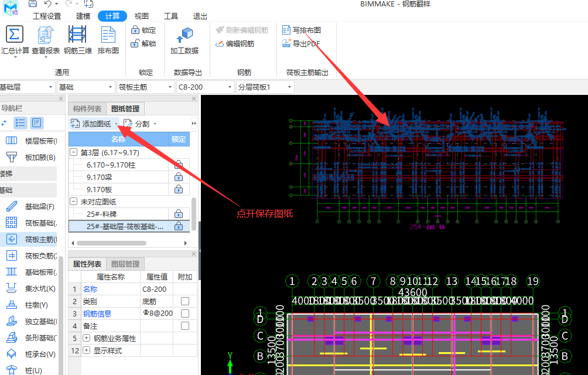The width and height of the screenshot is (588, 375).
Task: Collapse the 第3层 (6.17~9.17) tree node
Action: click(74, 152)
